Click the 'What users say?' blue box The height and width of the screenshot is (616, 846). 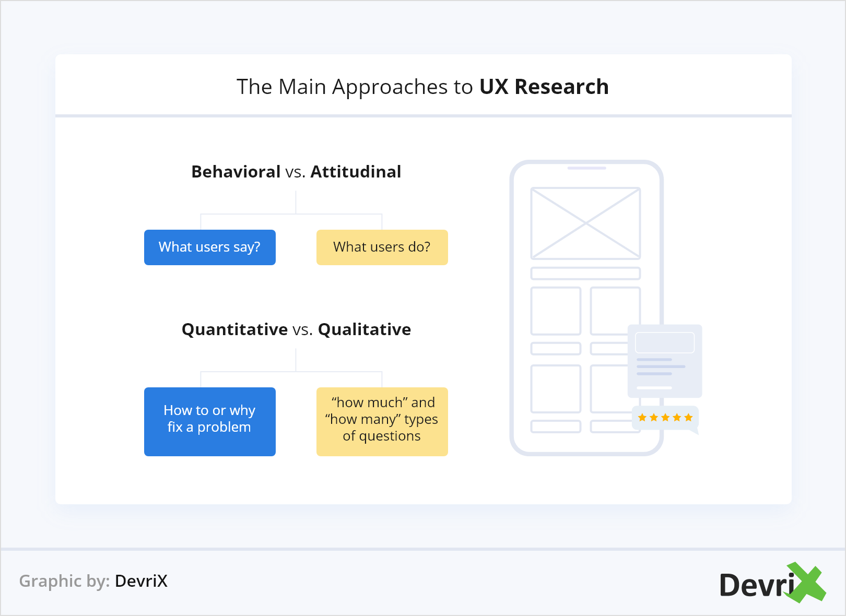210,247
